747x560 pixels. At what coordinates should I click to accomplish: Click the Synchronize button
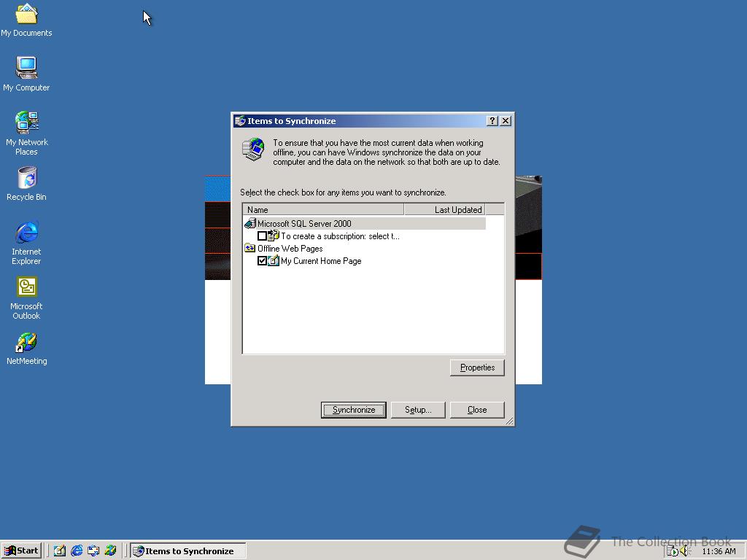[354, 410]
